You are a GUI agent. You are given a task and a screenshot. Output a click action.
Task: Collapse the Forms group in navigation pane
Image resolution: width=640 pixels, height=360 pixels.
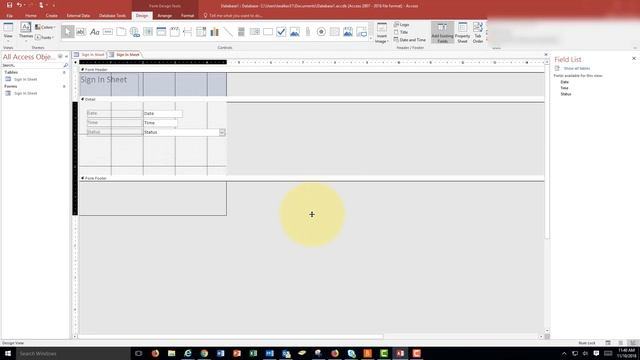coord(64,87)
